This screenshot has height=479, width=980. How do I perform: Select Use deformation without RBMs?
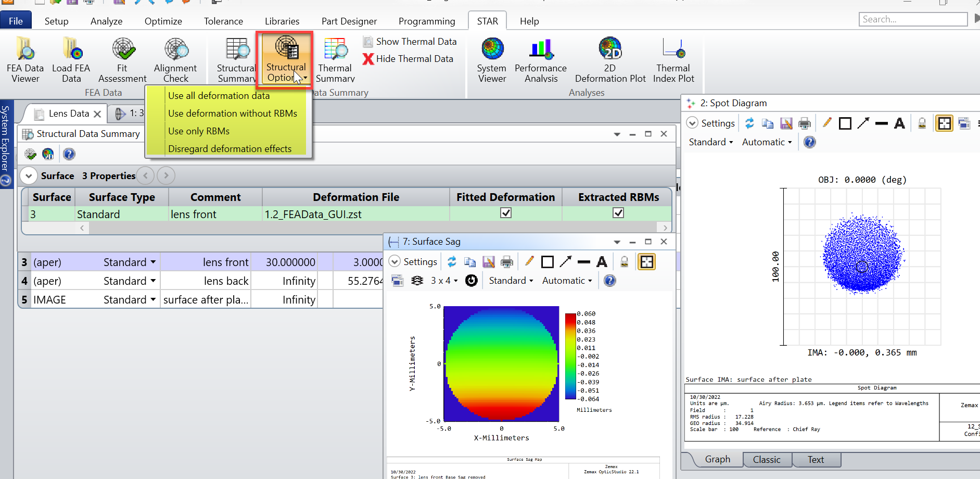232,114
